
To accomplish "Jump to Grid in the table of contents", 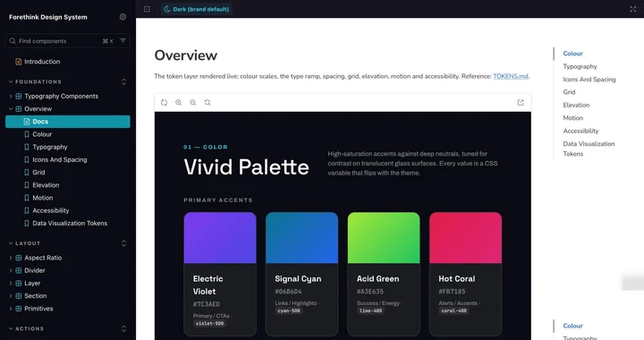I will click(x=569, y=92).
